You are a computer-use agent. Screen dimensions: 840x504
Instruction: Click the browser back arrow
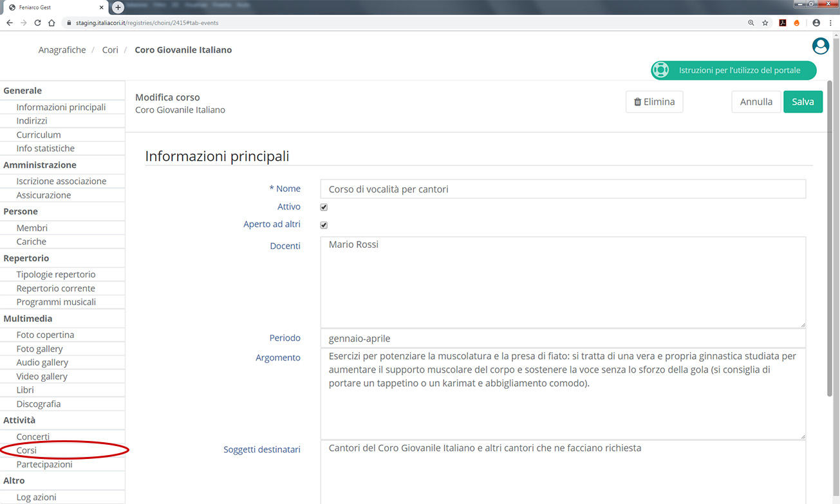click(10, 23)
